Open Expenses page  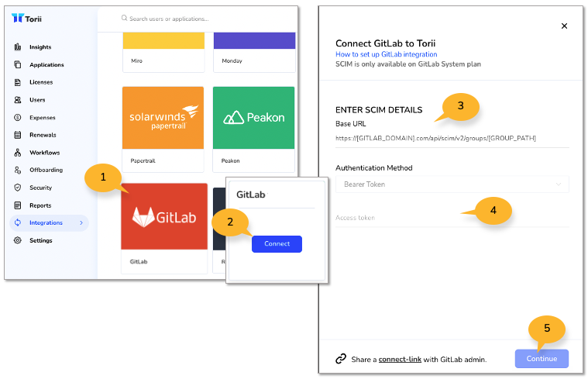(43, 118)
